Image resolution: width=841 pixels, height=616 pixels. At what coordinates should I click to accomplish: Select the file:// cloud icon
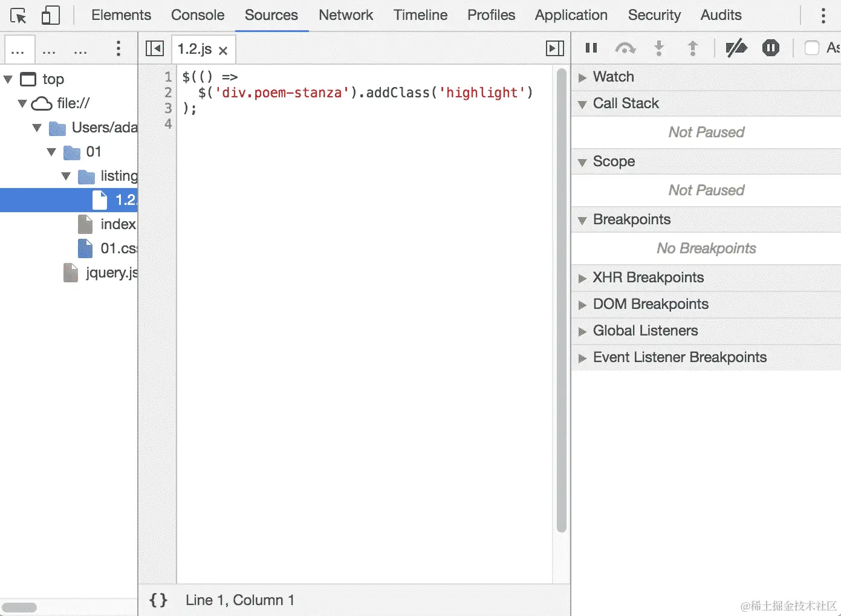(x=42, y=104)
